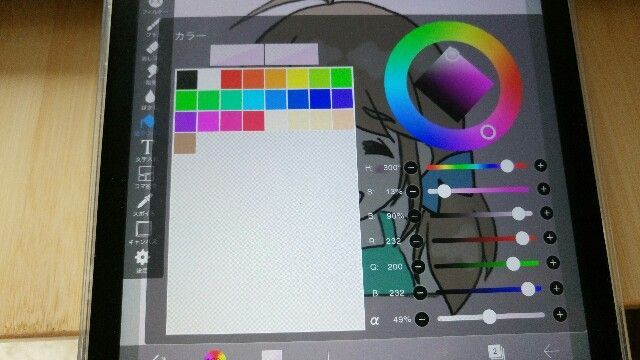
Task: Choose the brown swatch in last row
Action: click(x=185, y=143)
